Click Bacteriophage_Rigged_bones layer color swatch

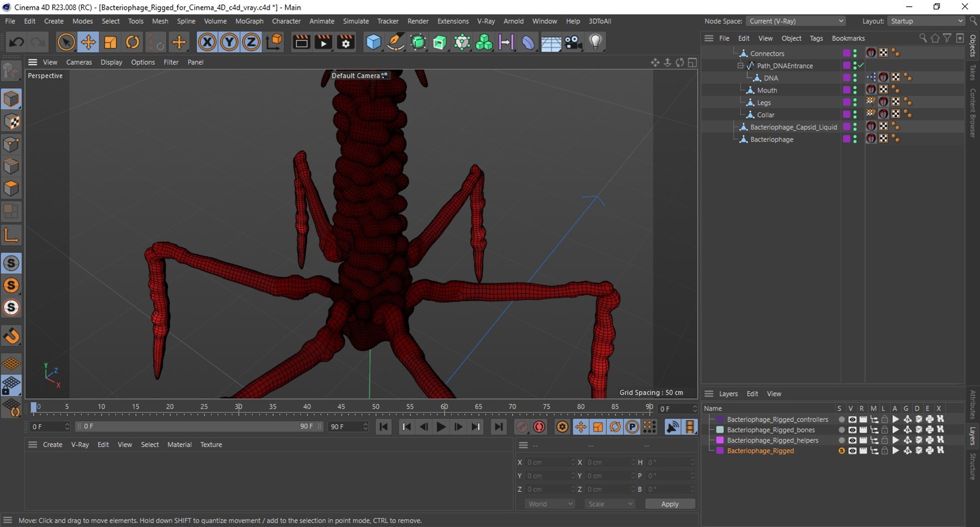[720, 430]
